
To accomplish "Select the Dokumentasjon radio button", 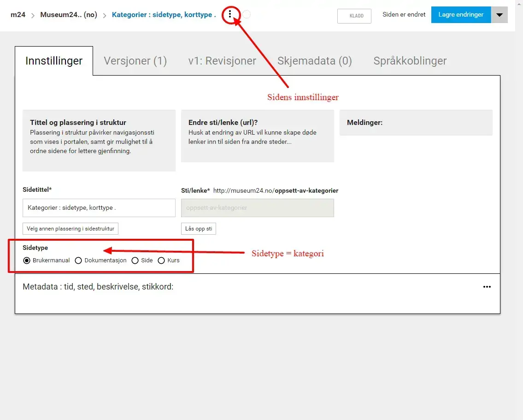I will [x=78, y=260].
